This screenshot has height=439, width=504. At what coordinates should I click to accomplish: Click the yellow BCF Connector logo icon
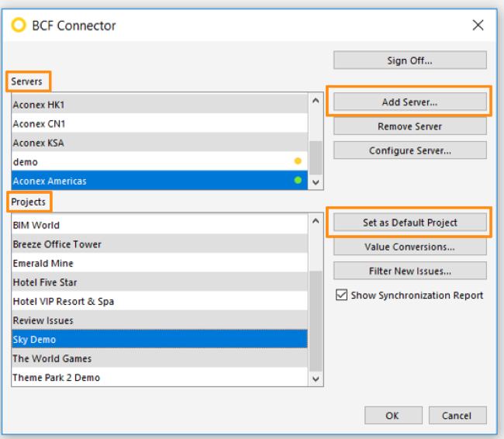pyautogui.click(x=19, y=25)
